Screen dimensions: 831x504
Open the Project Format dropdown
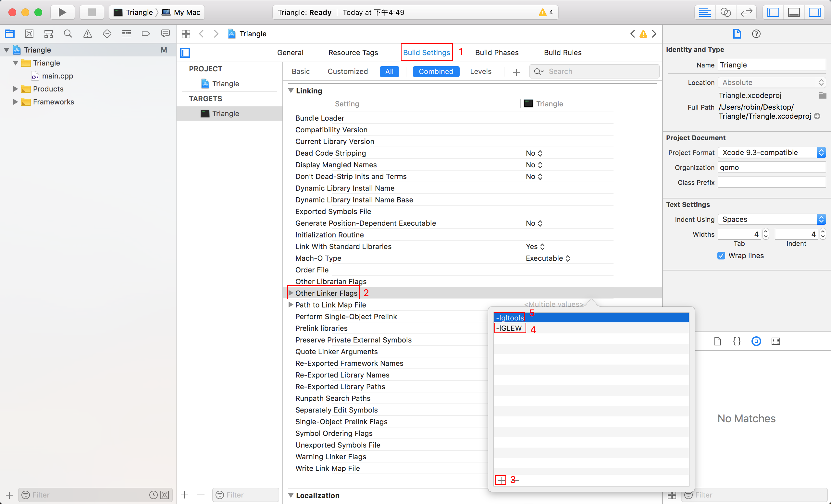pyautogui.click(x=771, y=152)
